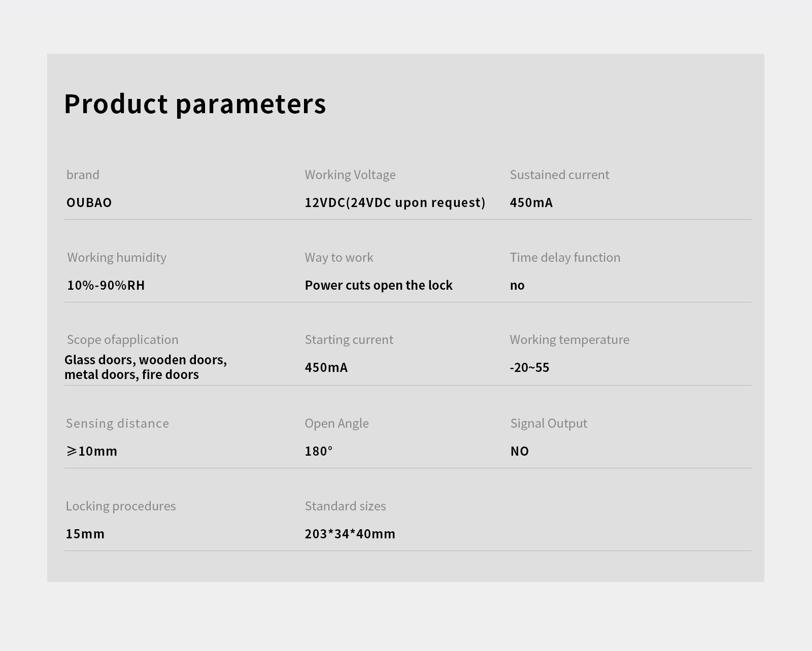This screenshot has height=651, width=812.
Task: Select the 10%-90%RH humidity value
Action: (x=106, y=285)
